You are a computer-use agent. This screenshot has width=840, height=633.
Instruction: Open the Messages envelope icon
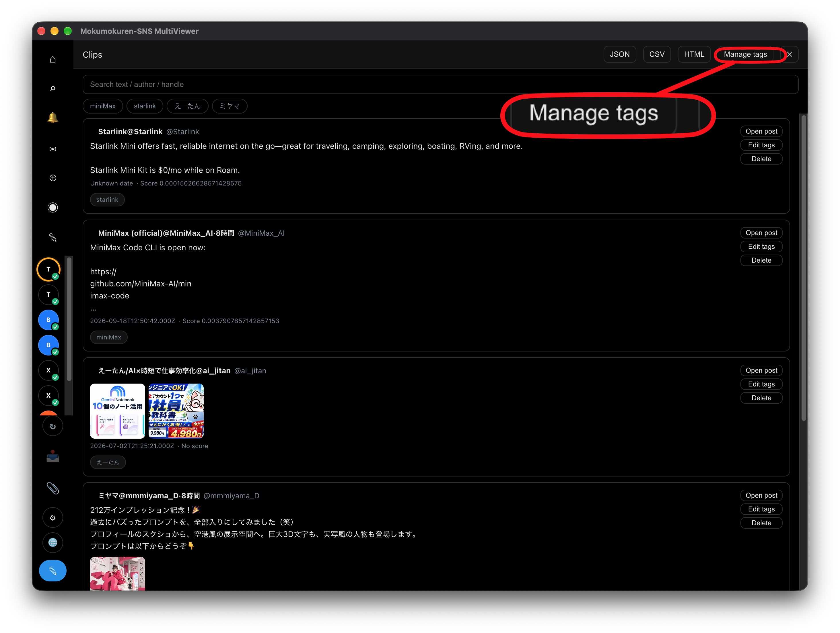(x=53, y=149)
